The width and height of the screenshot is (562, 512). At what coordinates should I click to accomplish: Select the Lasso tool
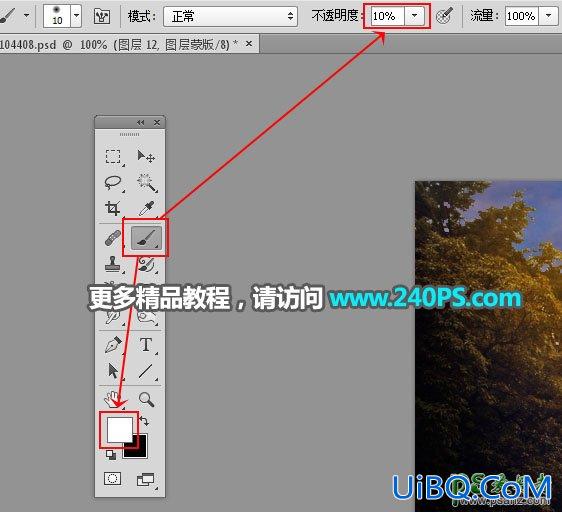(x=113, y=182)
